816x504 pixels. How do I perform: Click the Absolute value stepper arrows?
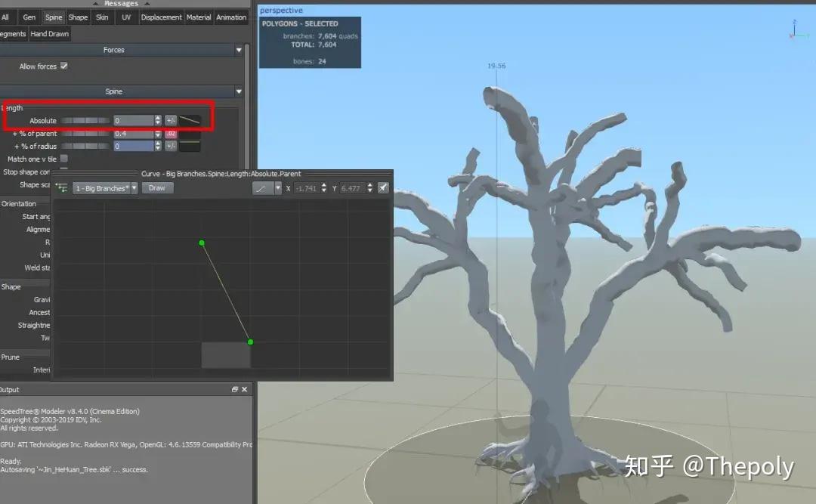pos(158,120)
